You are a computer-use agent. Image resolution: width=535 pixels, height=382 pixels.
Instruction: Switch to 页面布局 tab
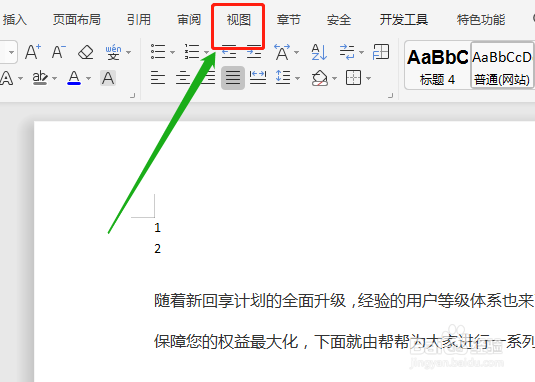pos(76,20)
